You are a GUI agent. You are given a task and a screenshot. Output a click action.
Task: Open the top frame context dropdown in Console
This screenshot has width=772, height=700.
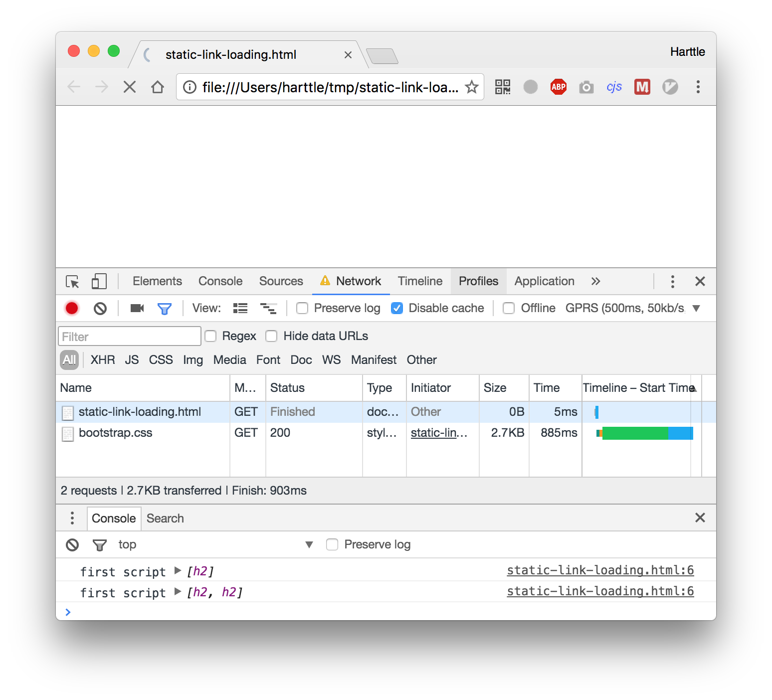(309, 544)
